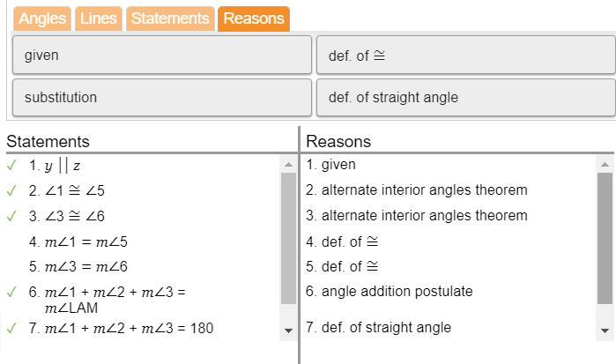
Task: Select statement 4 m∠1 = m∠5
Action: pos(78,241)
